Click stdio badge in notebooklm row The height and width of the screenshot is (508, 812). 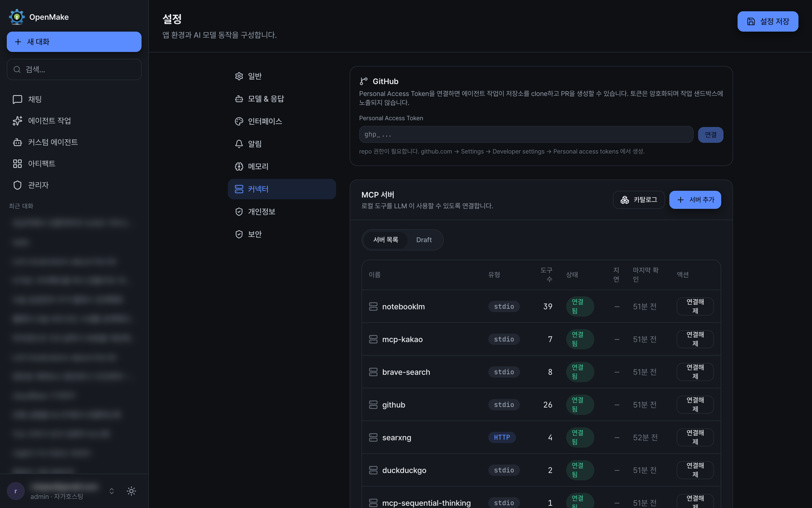click(504, 306)
